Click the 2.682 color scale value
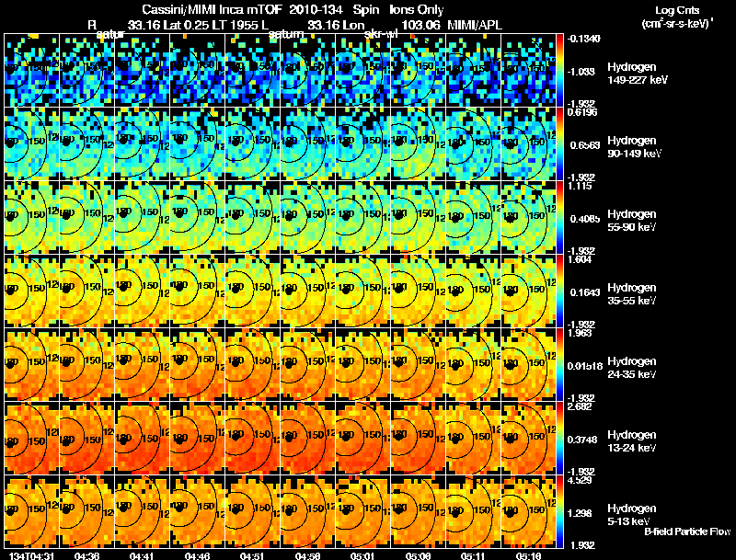736x560 pixels. click(x=580, y=406)
